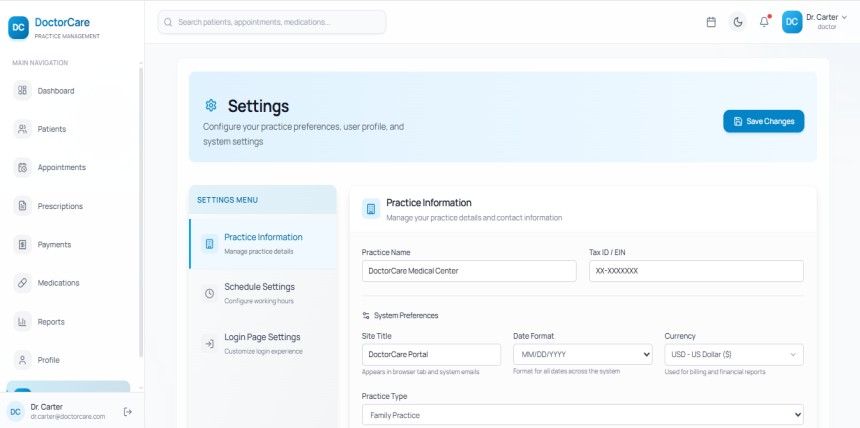
Task: Go to Patients page
Action: [51, 129]
